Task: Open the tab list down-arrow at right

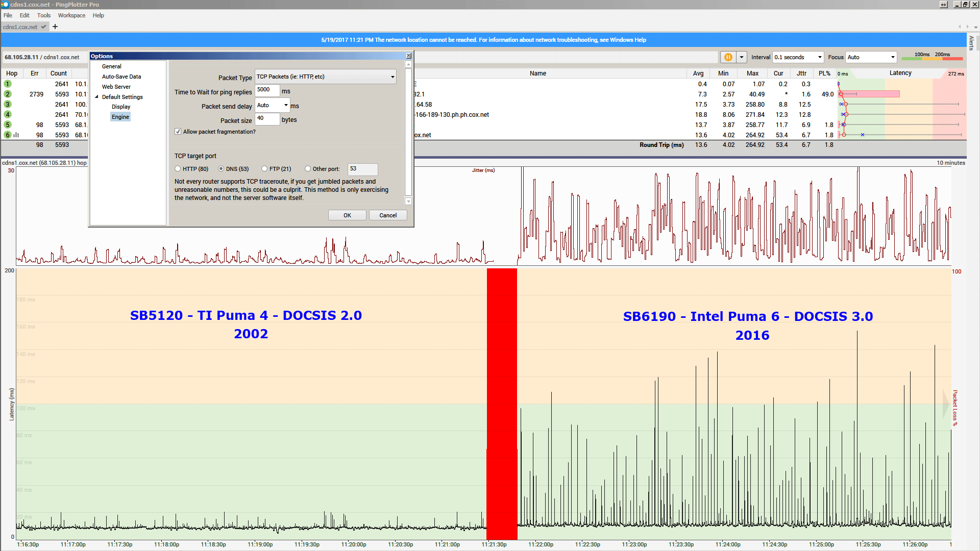Action: pos(975,27)
